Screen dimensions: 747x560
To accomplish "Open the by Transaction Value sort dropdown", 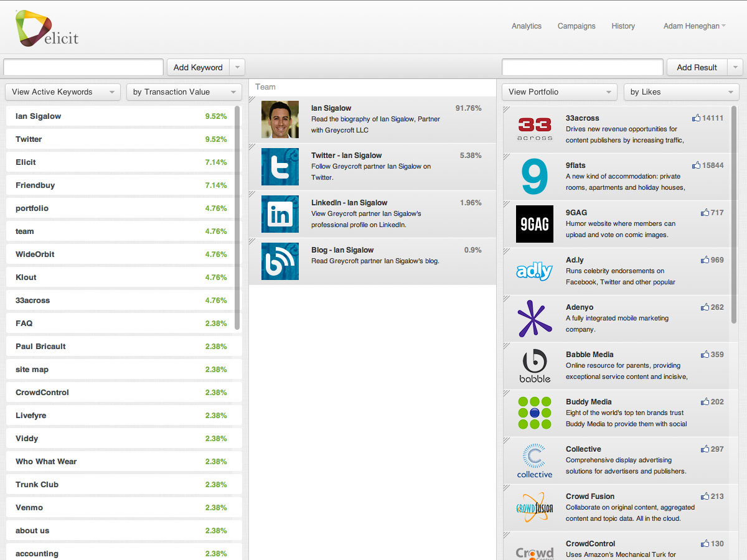I will 184,92.
